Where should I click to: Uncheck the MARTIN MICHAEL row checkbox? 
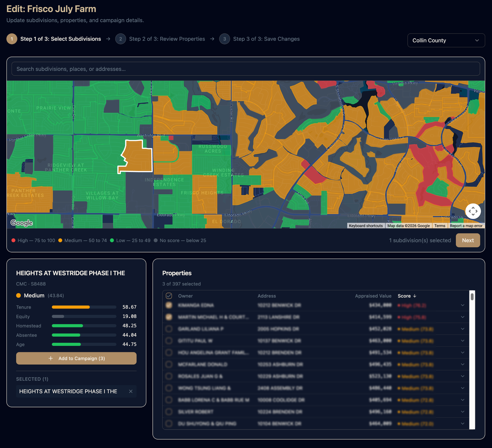tap(169, 317)
